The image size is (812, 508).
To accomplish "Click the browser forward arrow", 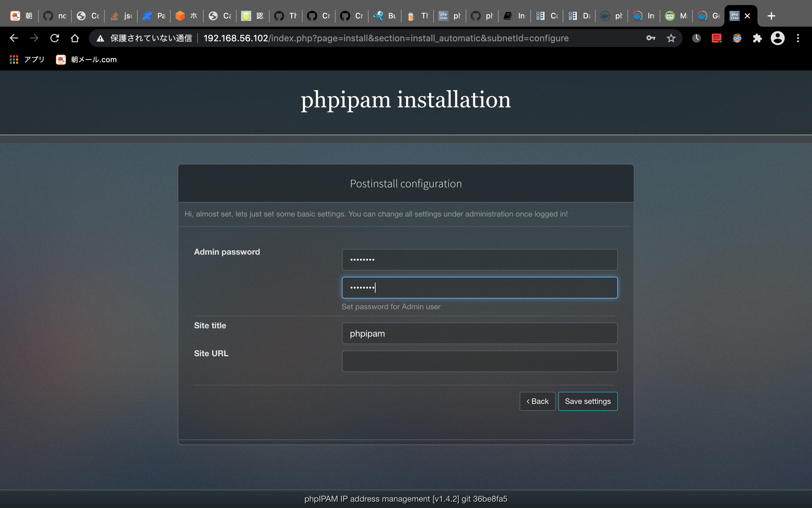I will tap(34, 38).
